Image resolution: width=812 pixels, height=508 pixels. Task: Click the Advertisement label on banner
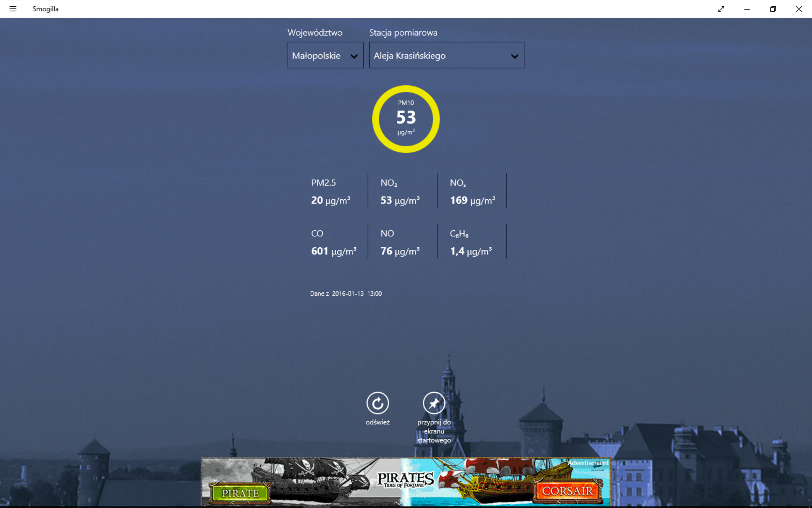(588, 463)
